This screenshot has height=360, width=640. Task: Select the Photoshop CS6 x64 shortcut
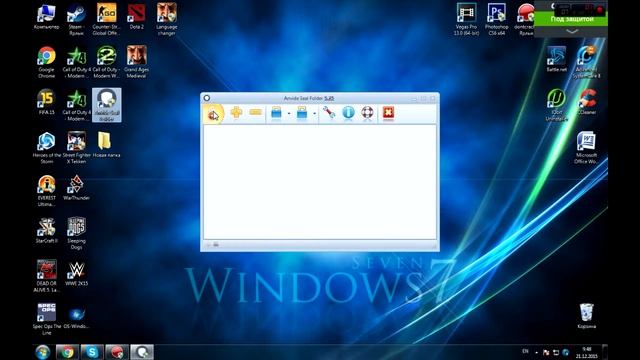pos(496,19)
